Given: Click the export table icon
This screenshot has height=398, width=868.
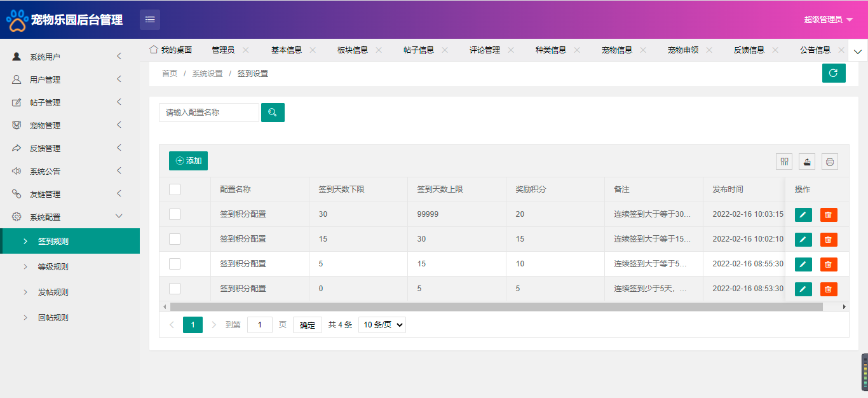Looking at the screenshot, I should pos(807,161).
